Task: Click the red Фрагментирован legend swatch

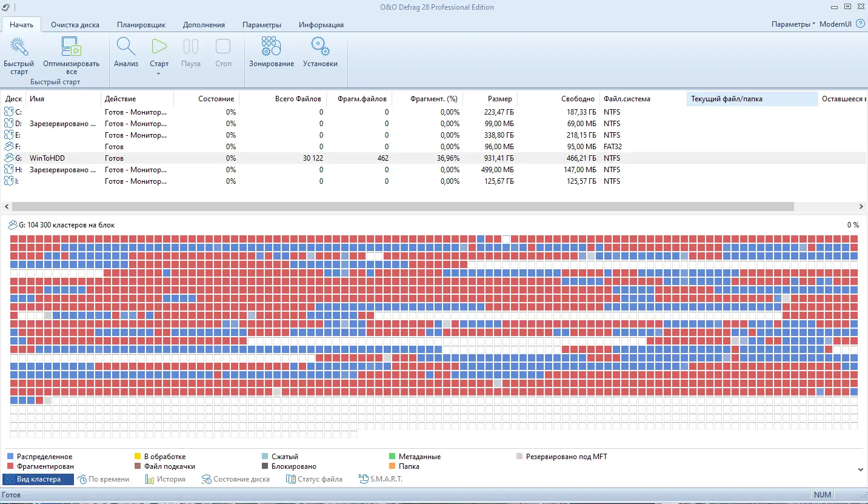Action: pos(10,466)
